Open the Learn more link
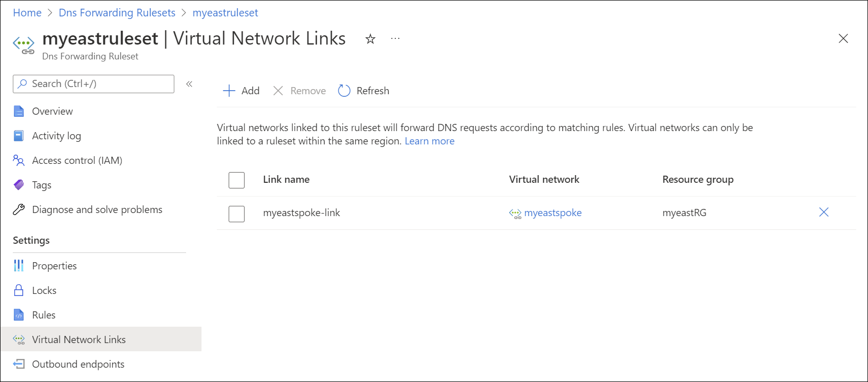The image size is (868, 382). tap(429, 141)
